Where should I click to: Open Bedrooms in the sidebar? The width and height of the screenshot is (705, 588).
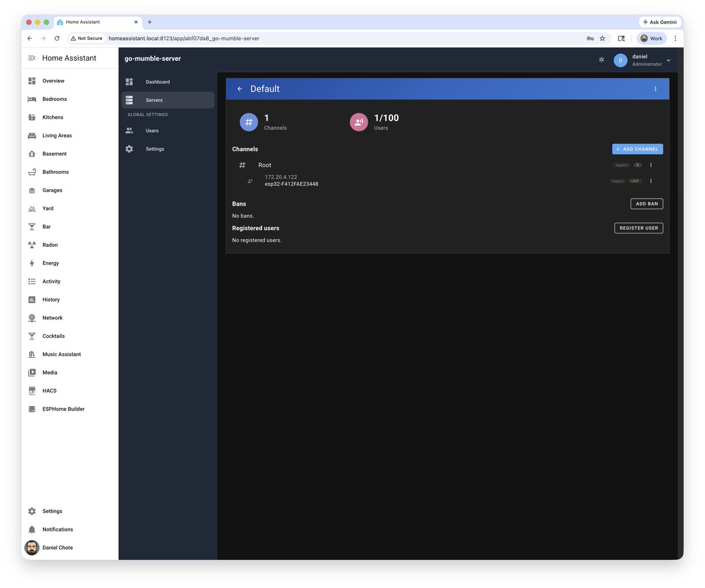[x=69, y=99]
